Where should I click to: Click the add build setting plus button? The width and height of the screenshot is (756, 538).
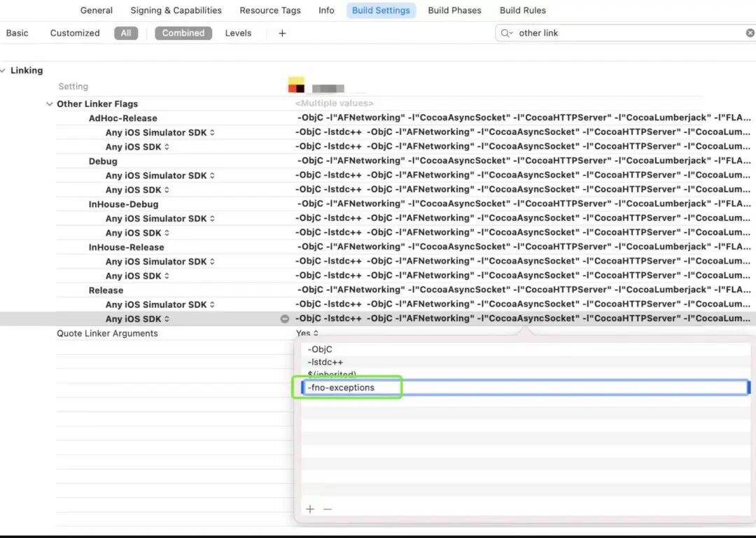[x=282, y=33]
